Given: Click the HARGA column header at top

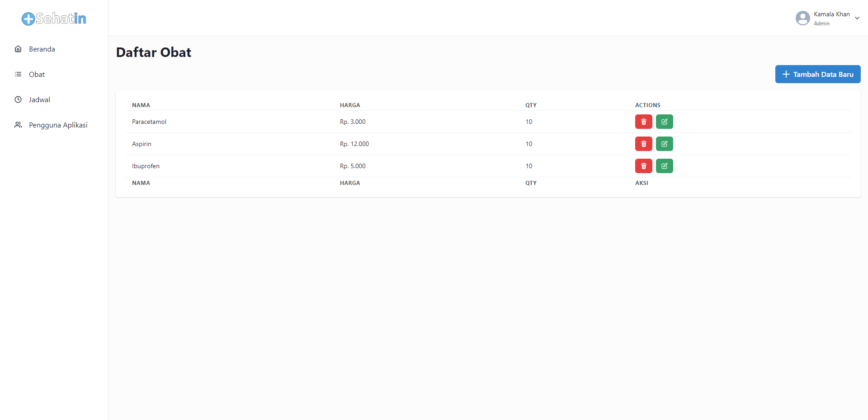Looking at the screenshot, I should click(x=350, y=105).
